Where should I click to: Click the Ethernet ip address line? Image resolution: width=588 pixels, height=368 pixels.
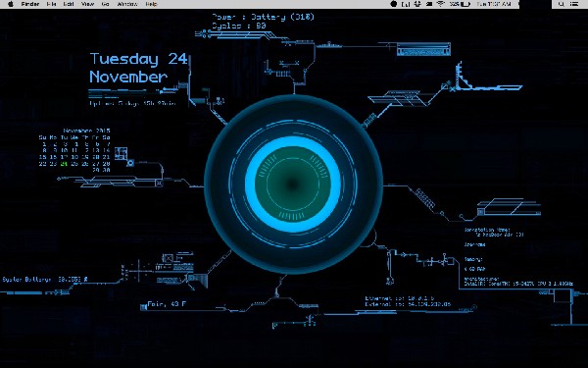(x=400, y=298)
